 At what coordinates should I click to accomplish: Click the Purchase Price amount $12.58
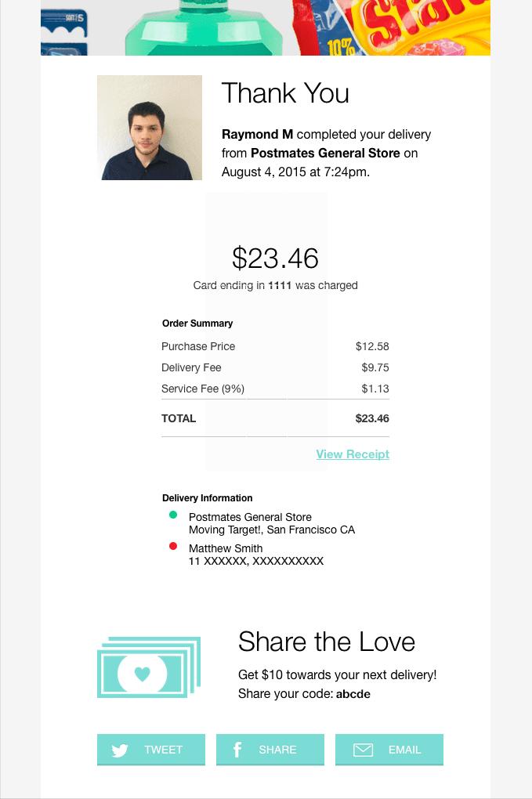click(372, 346)
